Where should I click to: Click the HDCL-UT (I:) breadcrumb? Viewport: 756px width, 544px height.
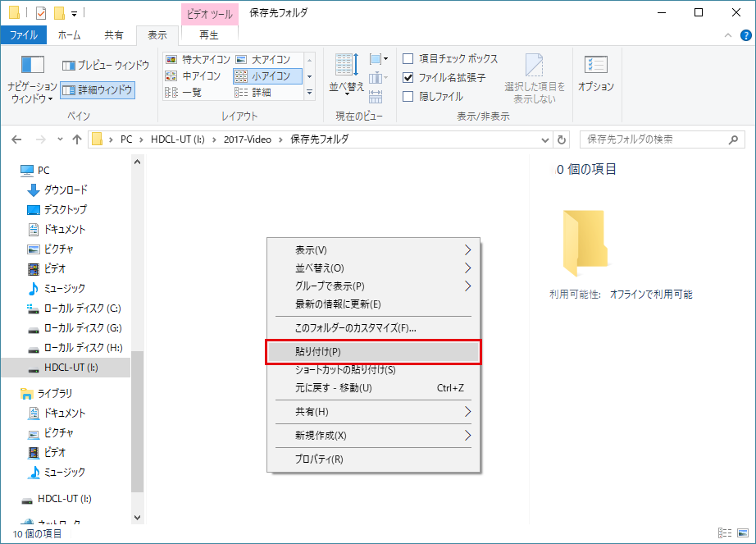(x=178, y=139)
